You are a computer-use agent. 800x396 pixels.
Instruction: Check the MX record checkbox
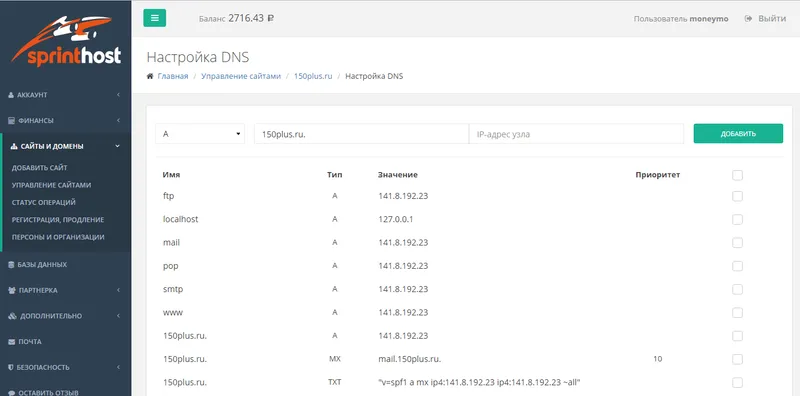[x=737, y=359]
